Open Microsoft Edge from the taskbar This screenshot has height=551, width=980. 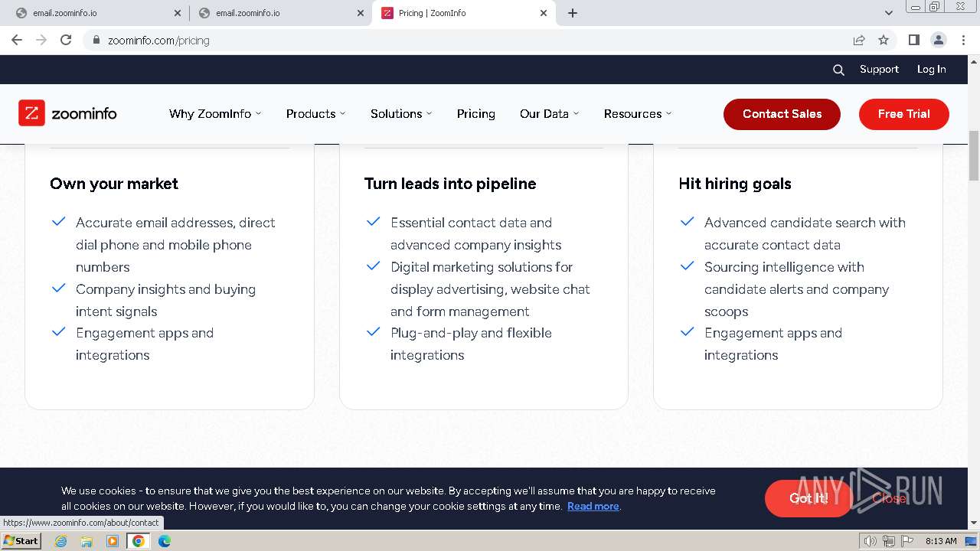165,541
